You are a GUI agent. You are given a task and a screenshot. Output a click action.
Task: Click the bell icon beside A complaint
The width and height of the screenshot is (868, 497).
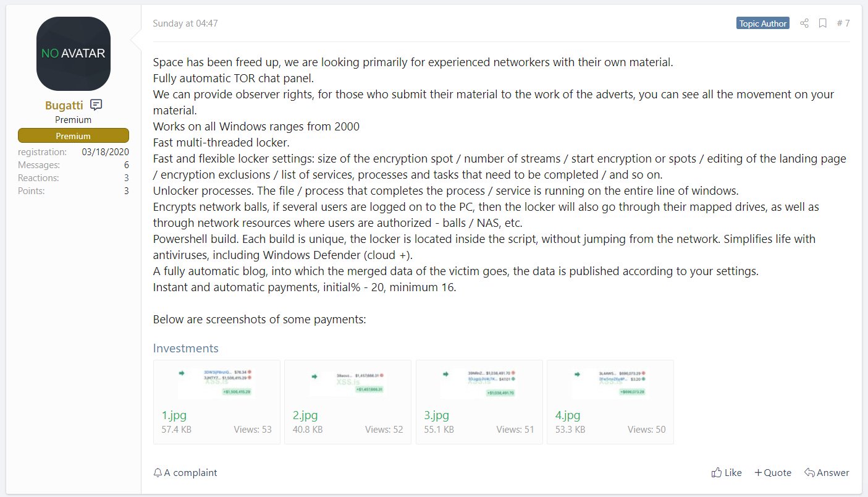click(x=157, y=472)
